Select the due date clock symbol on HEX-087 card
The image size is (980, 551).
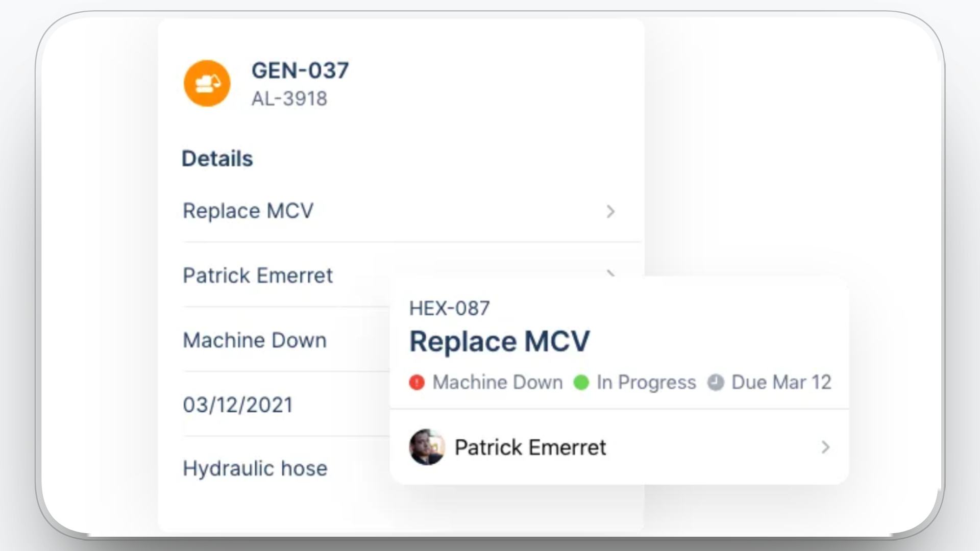coord(715,382)
